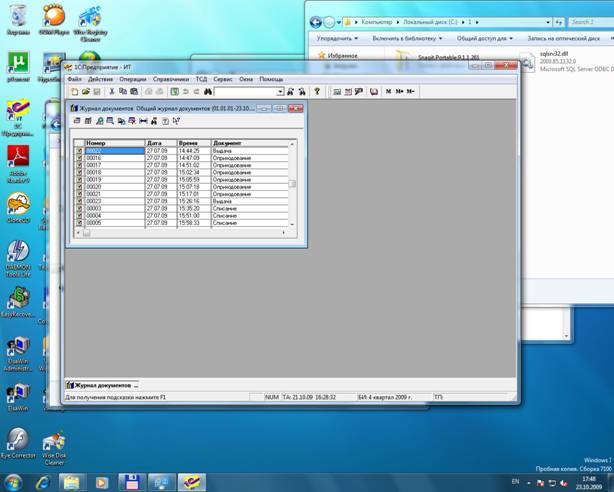Click the checkmark of row 00022
This screenshot has width=614, height=492.
[x=79, y=151]
